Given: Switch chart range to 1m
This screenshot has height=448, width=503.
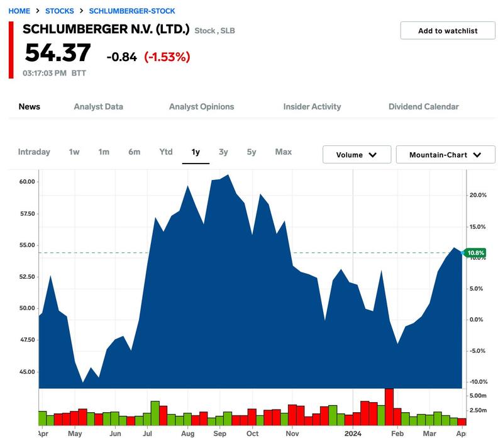Looking at the screenshot, I should point(104,152).
